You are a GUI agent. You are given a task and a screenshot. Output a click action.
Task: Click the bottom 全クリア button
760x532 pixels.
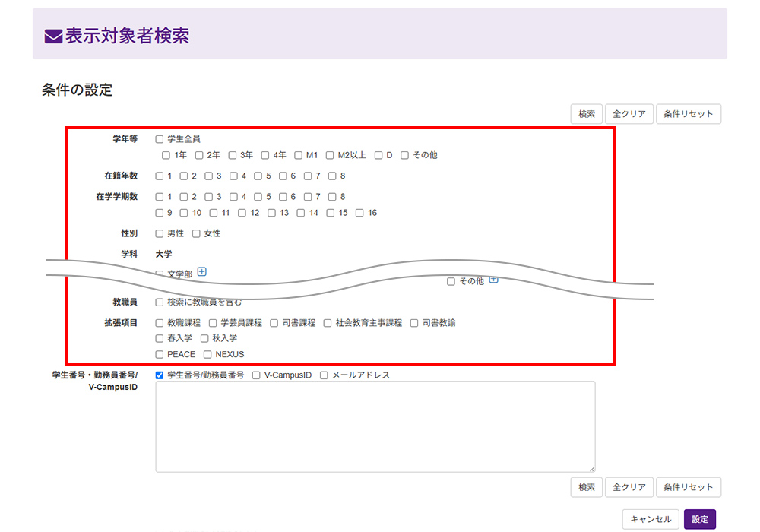pyautogui.click(x=629, y=487)
